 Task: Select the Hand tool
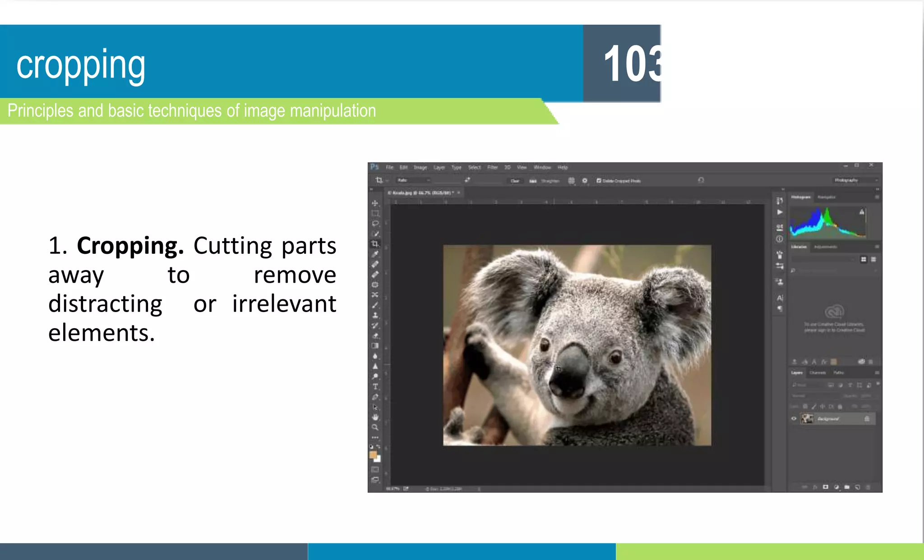coord(375,418)
